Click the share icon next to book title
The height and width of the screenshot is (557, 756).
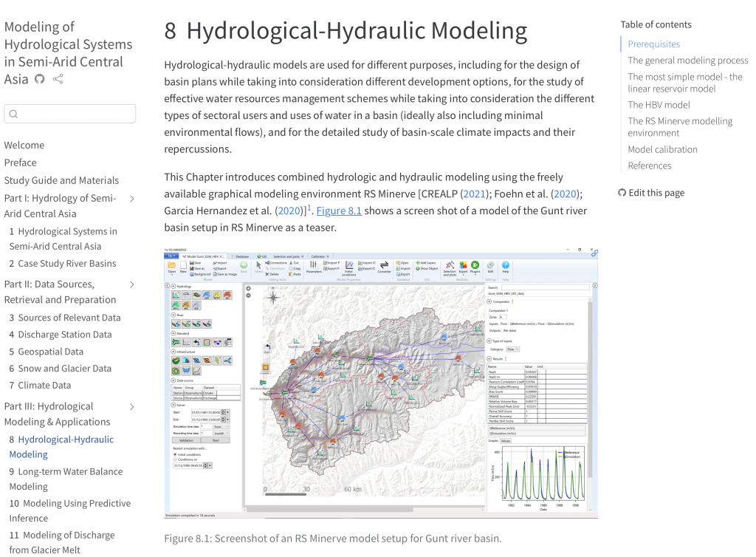pos(58,79)
